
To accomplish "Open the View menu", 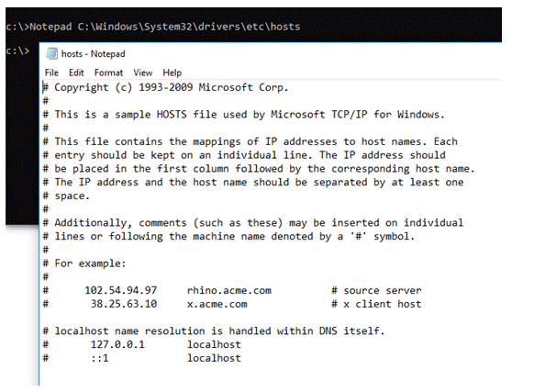I will [x=143, y=73].
